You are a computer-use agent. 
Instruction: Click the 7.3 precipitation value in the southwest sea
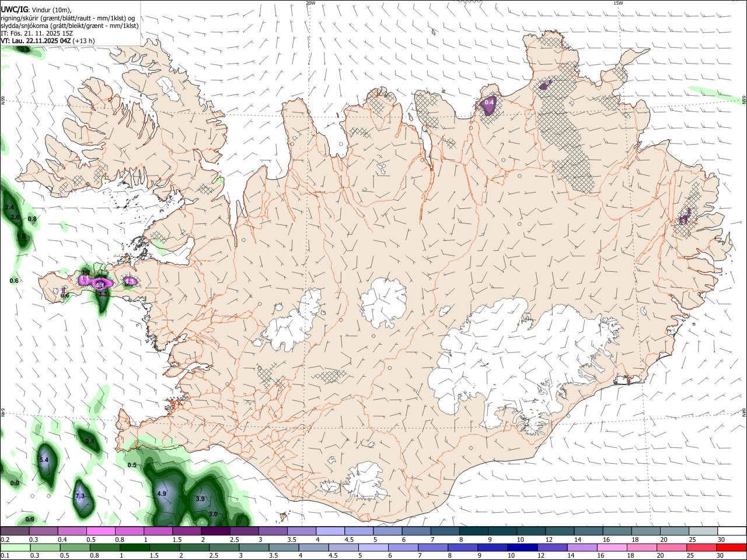point(80,496)
